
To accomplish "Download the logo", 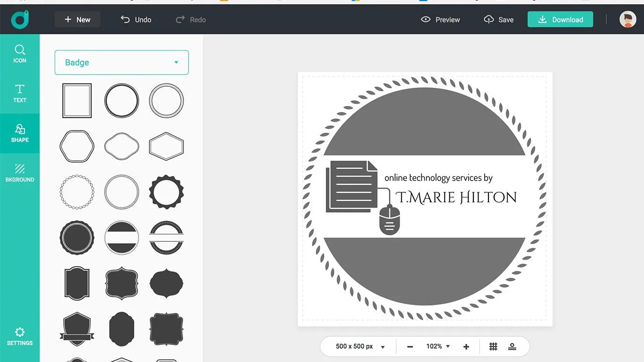I will 560,19.
